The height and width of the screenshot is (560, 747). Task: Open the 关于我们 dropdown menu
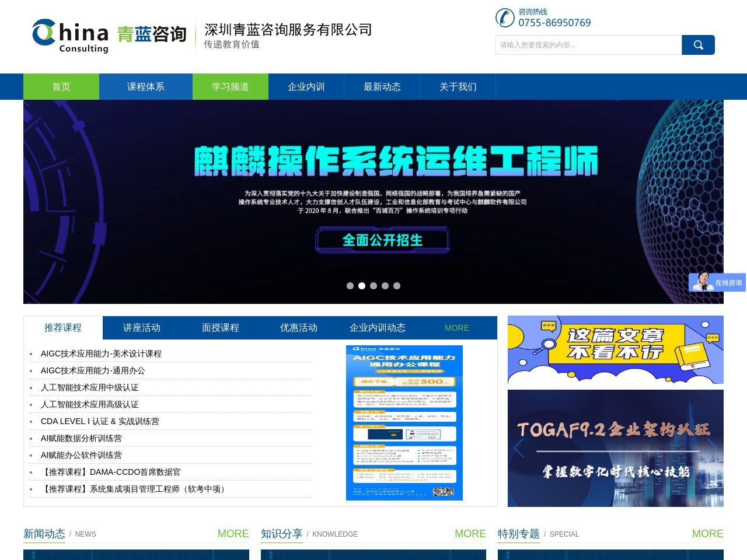(459, 86)
